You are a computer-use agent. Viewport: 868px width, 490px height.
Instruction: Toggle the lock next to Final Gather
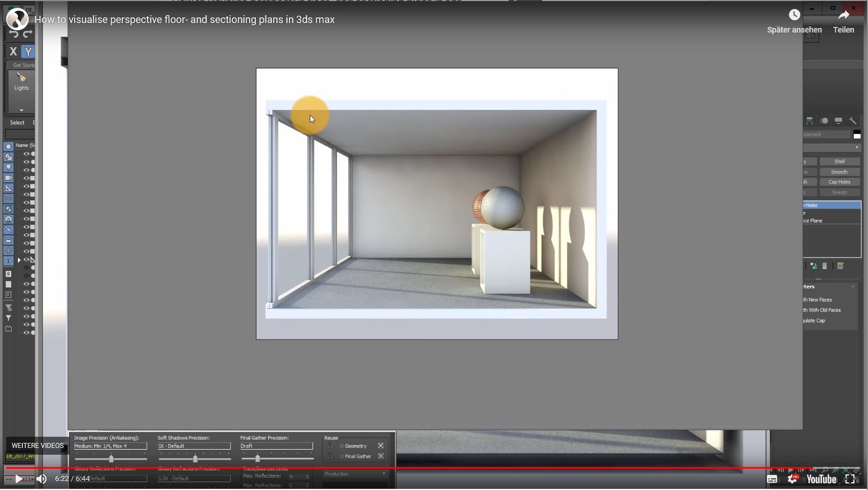[330, 456]
